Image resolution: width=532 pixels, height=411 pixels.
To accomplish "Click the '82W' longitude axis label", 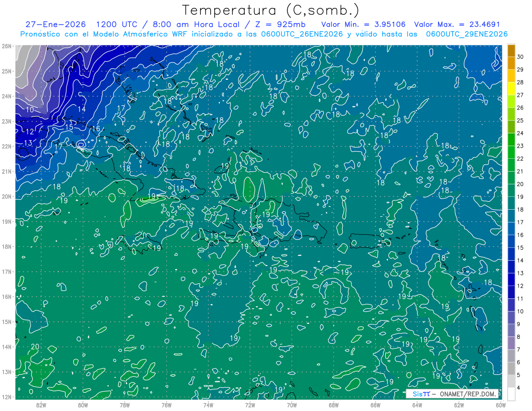I will [x=41, y=404].
